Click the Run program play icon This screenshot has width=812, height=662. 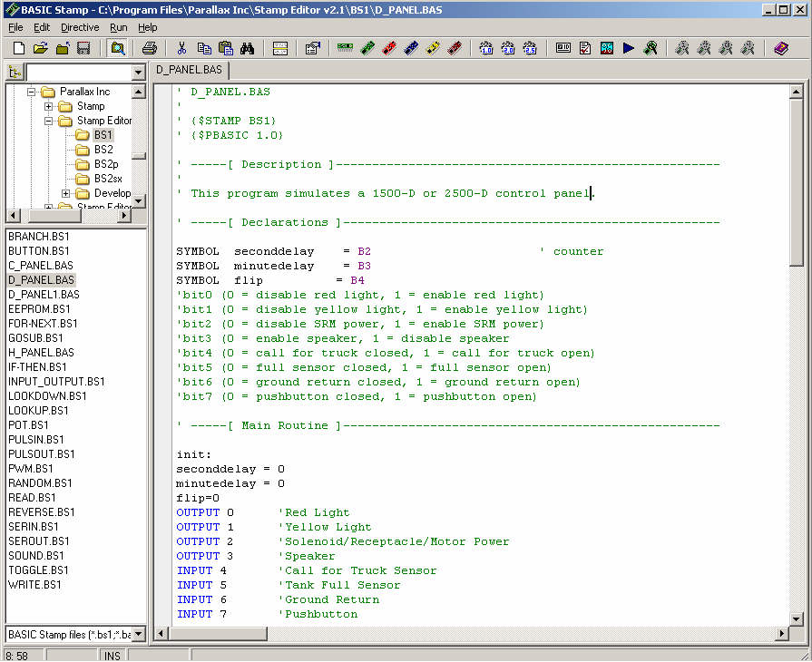pos(629,48)
